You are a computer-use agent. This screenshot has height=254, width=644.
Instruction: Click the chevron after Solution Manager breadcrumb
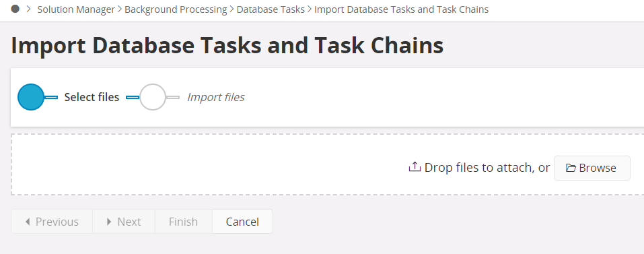[x=120, y=9]
